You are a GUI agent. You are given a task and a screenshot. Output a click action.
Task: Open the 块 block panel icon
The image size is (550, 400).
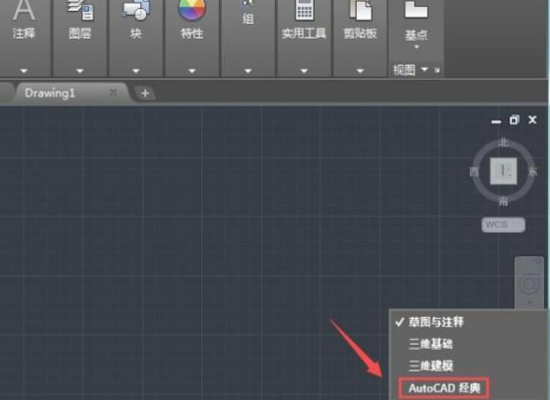(x=136, y=10)
